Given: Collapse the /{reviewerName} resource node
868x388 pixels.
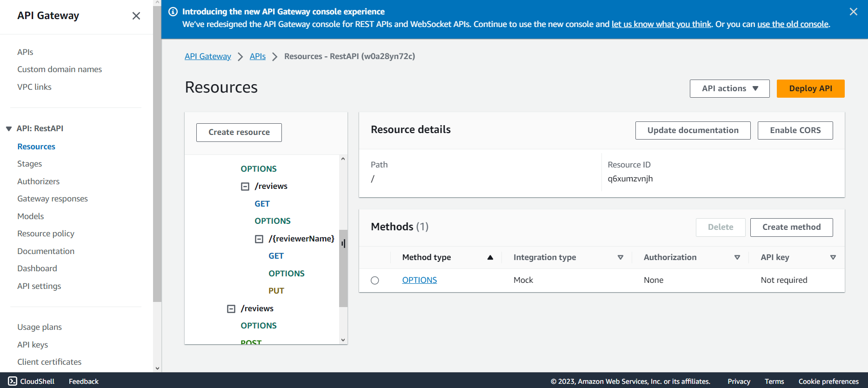Looking at the screenshot, I should (259, 239).
